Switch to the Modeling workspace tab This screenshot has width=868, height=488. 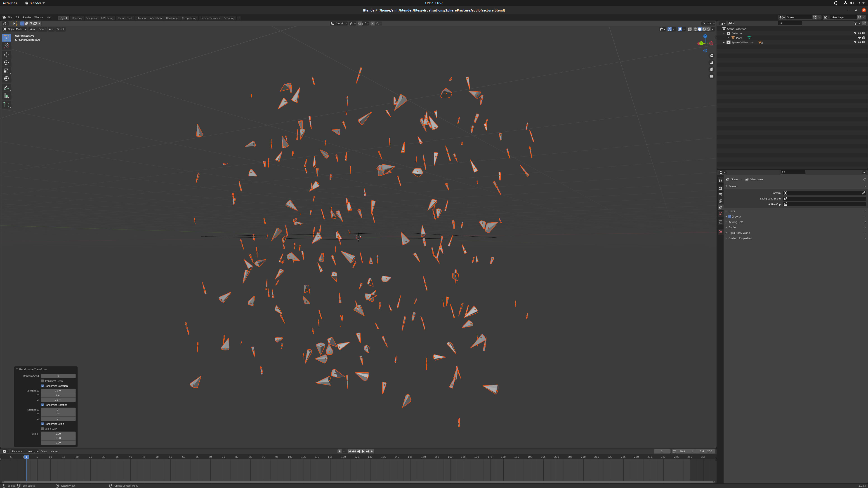point(77,18)
